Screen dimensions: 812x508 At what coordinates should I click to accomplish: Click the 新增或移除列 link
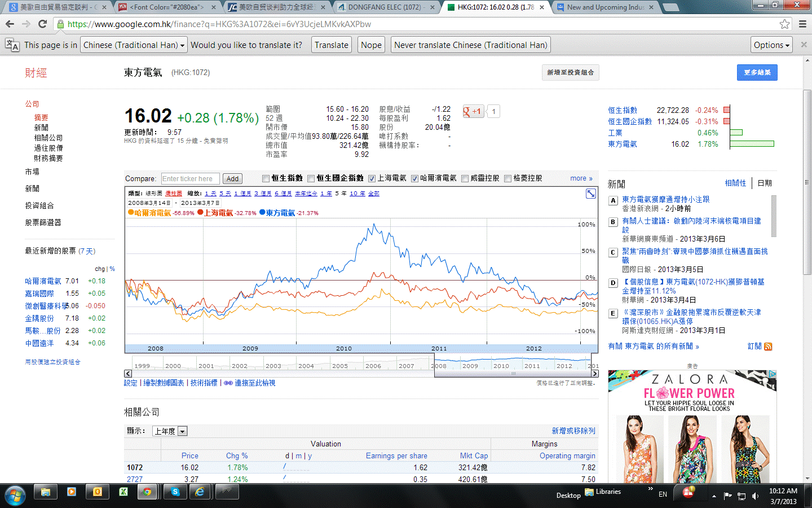pyautogui.click(x=573, y=431)
